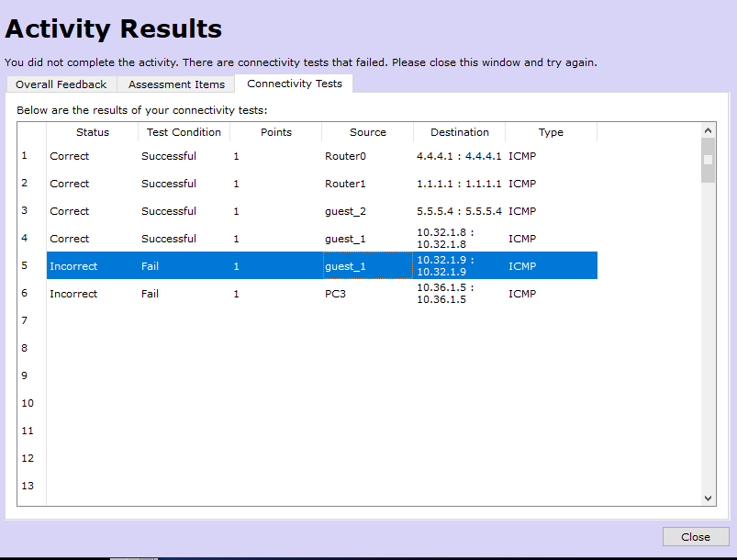Click the vertical scrollbar thumb
The image size is (737, 560).
(708, 160)
